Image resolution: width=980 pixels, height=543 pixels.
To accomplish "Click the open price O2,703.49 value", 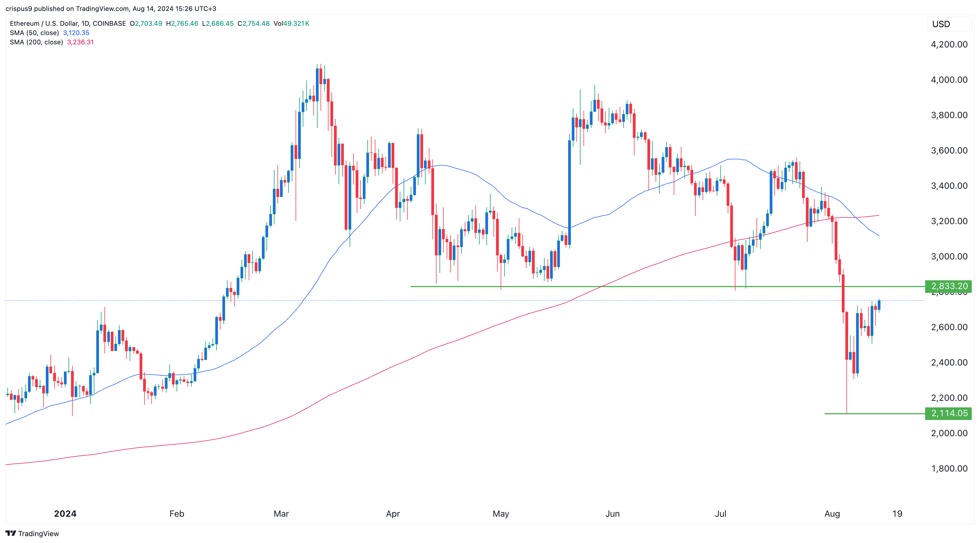I will (146, 24).
